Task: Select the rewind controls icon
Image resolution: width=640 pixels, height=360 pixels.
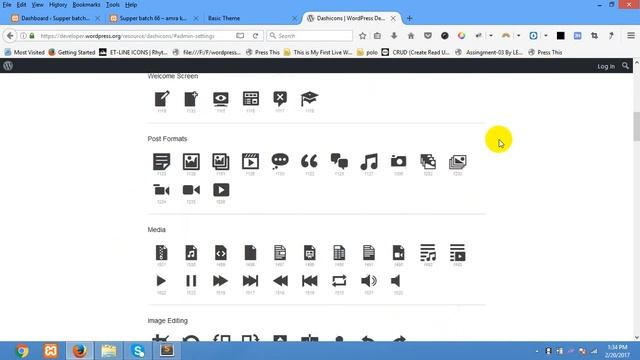Action: coord(280,281)
